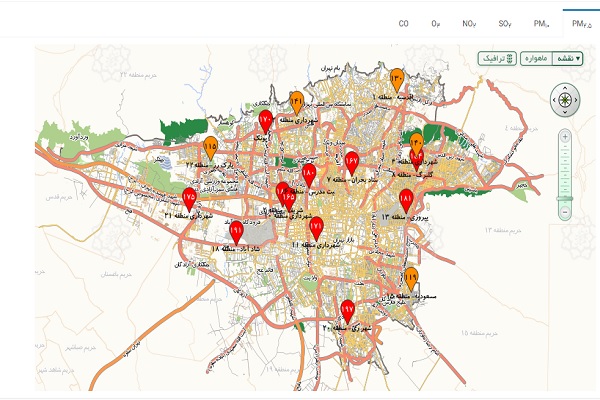
Task: Expand the نقشه map type dropdown
Action: (567, 59)
